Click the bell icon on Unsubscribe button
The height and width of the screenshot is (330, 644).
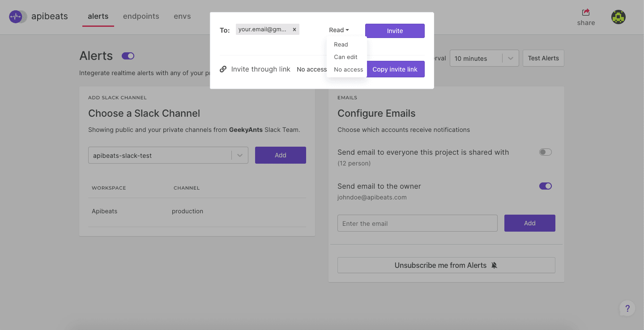pyautogui.click(x=494, y=265)
